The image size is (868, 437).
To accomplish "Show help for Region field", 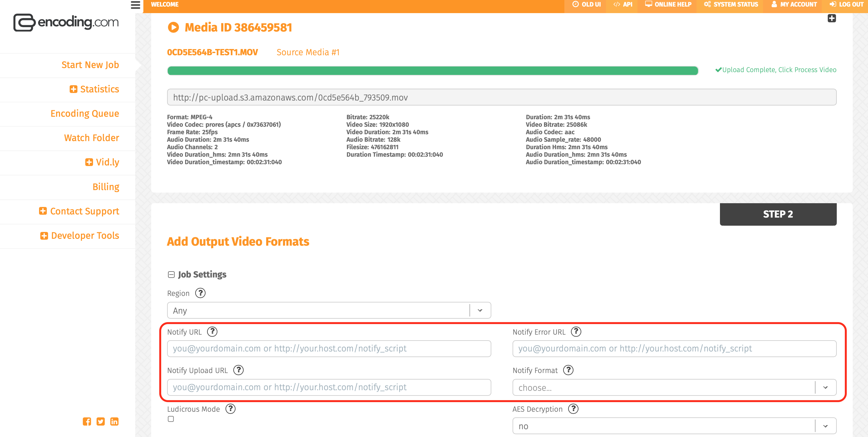I will click(201, 293).
